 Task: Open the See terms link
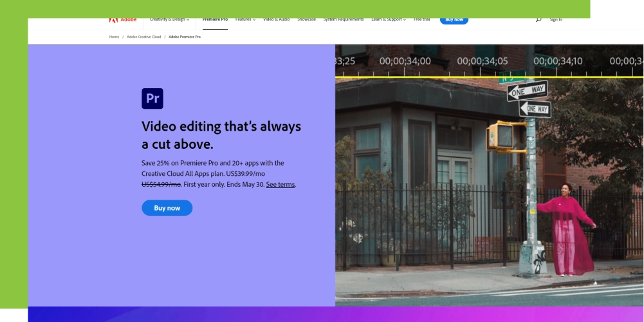click(281, 185)
